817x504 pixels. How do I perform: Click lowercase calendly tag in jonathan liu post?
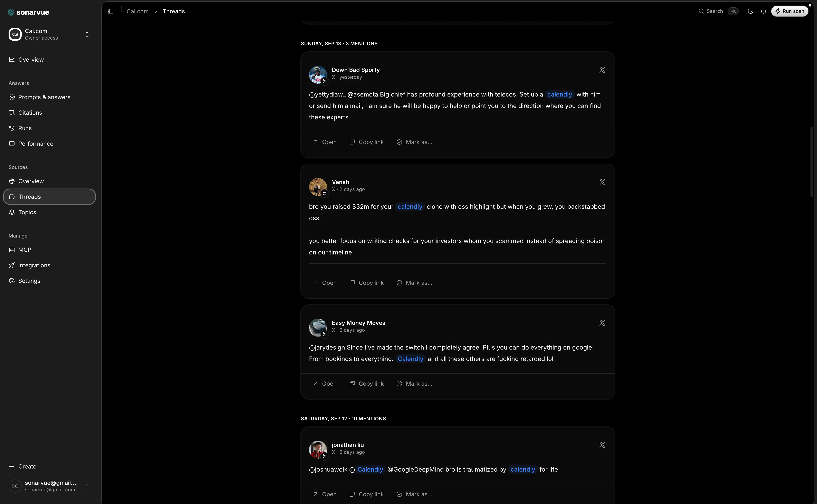pyautogui.click(x=522, y=469)
